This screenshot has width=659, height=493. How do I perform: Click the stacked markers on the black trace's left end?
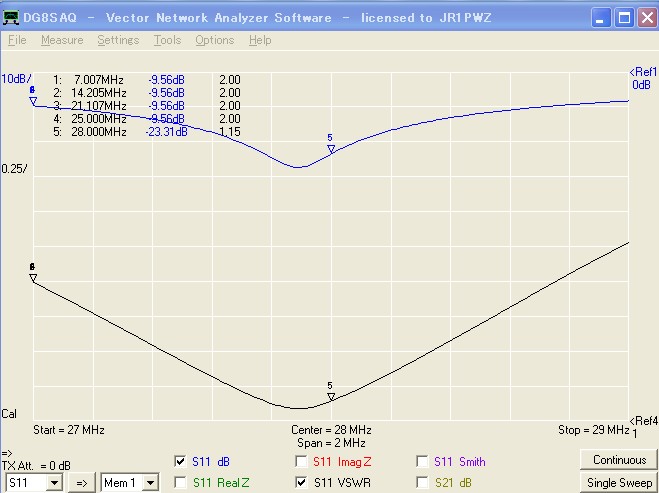(x=32, y=277)
